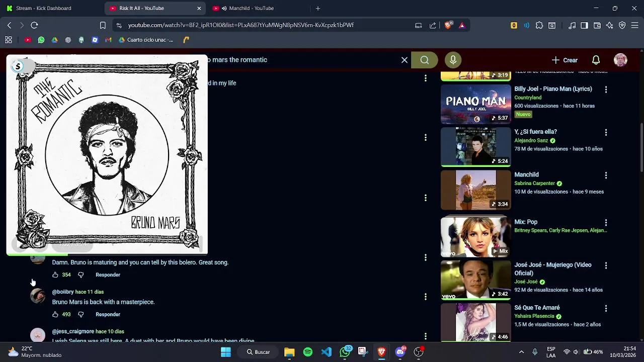Open the YouTube account avatar menu
Screen dimensions: 644x362
click(620, 60)
